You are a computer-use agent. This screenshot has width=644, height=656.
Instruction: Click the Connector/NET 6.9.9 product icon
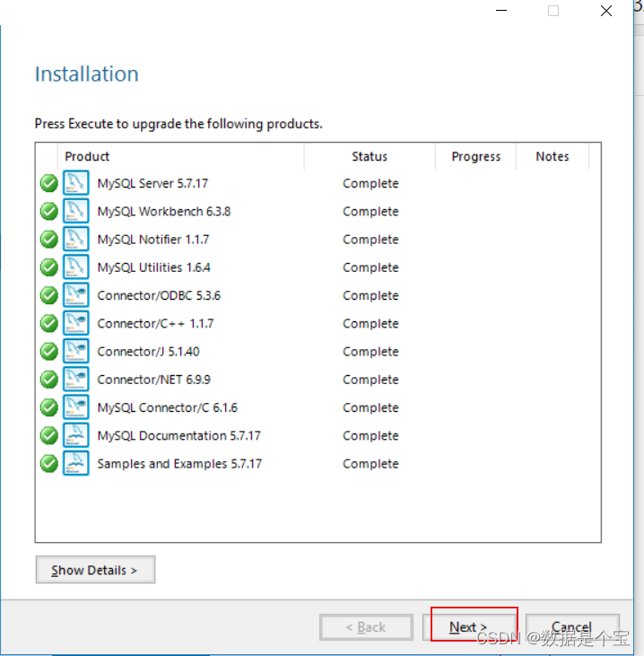coord(76,379)
